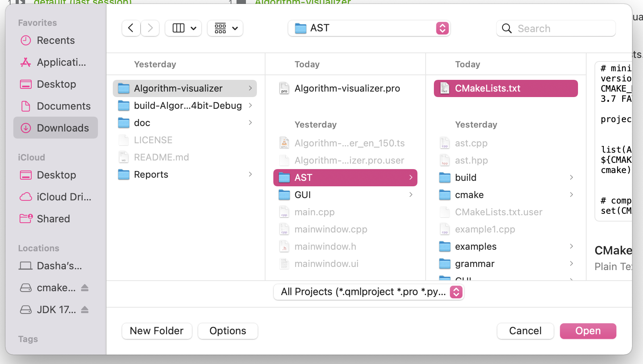Click inside the Search field

pos(556,28)
